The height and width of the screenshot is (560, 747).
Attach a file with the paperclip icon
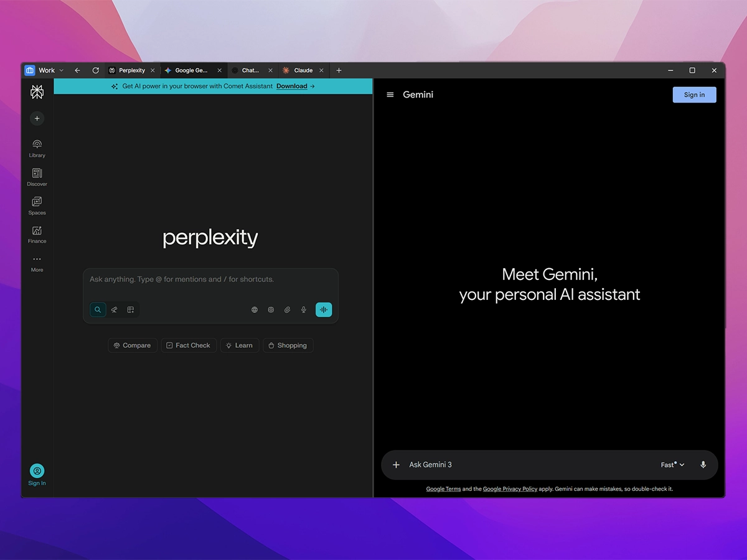[287, 309]
